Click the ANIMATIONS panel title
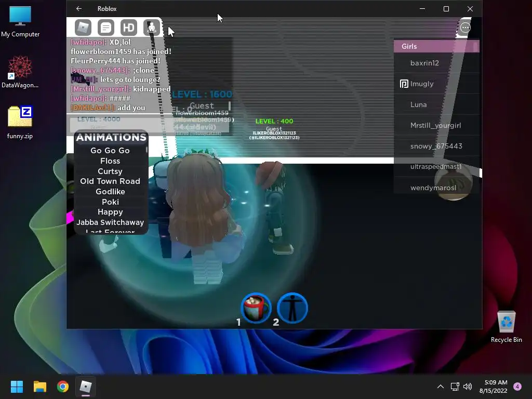This screenshot has width=532, height=399. (x=111, y=137)
